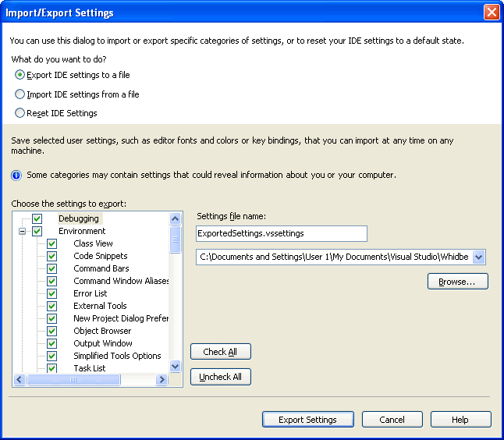Click the Browse... button
504x440 pixels.
(458, 282)
